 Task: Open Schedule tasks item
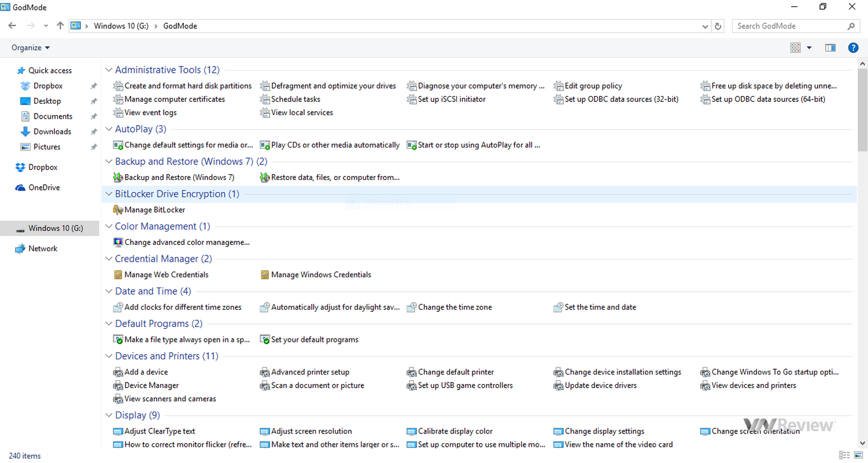(x=290, y=99)
